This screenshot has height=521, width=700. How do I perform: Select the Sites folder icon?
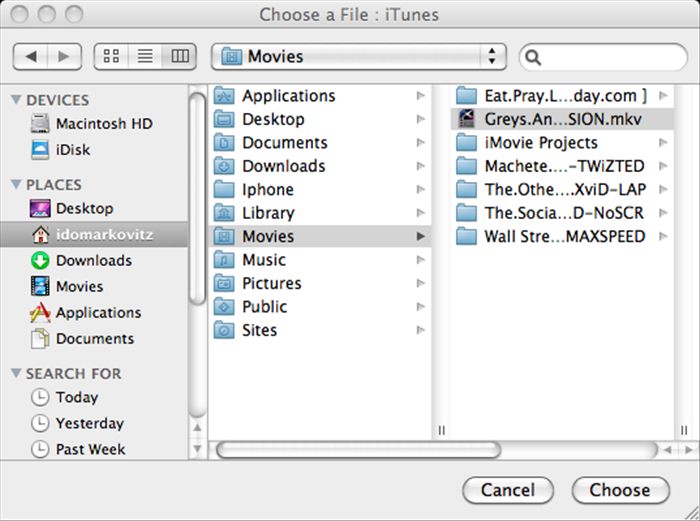tap(224, 330)
